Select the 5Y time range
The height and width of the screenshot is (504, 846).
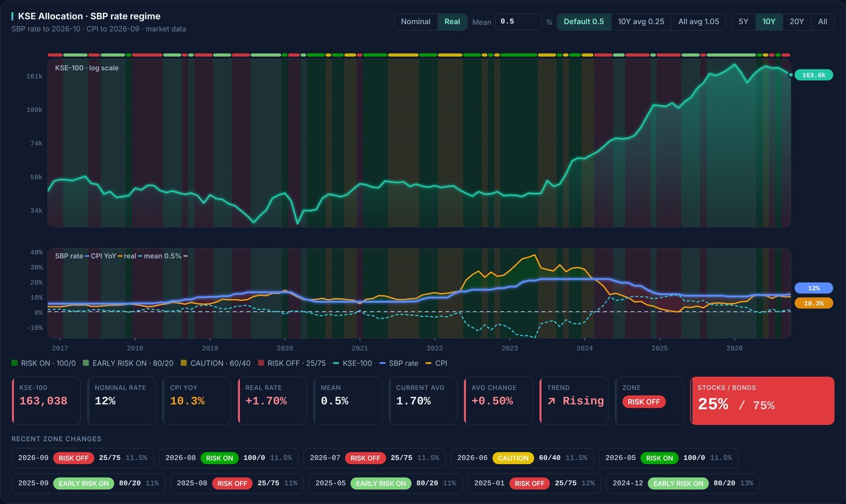pyautogui.click(x=743, y=22)
